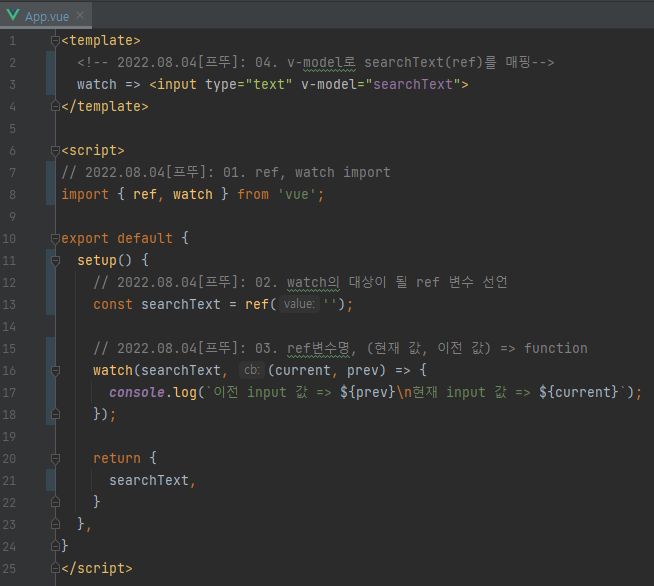Click the line 7 comment about import
Screen dimensions: 654x586
(226, 173)
